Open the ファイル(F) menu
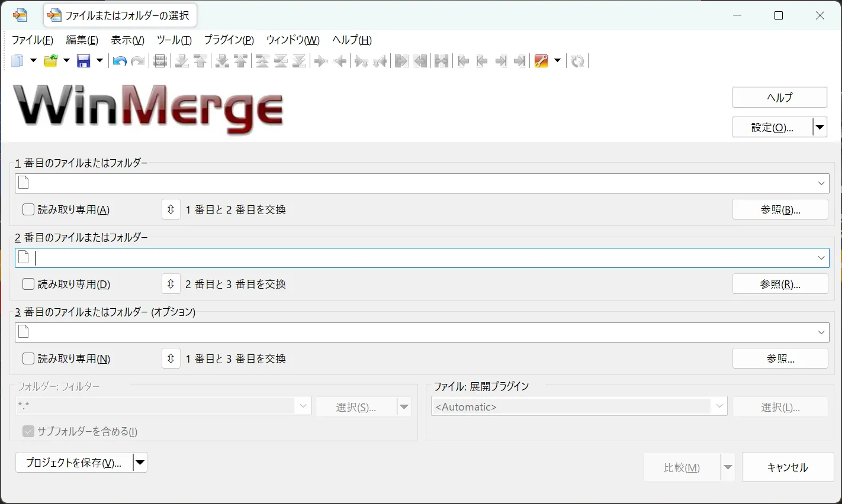 [33, 40]
